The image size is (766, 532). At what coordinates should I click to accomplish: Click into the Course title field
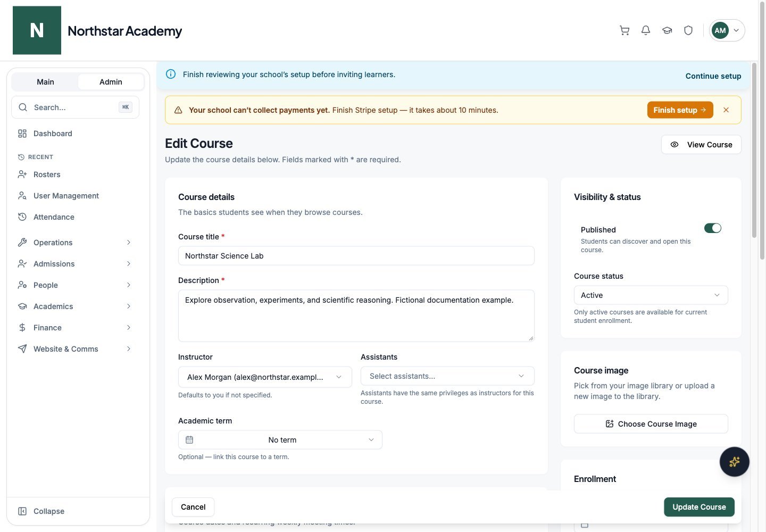(x=356, y=256)
